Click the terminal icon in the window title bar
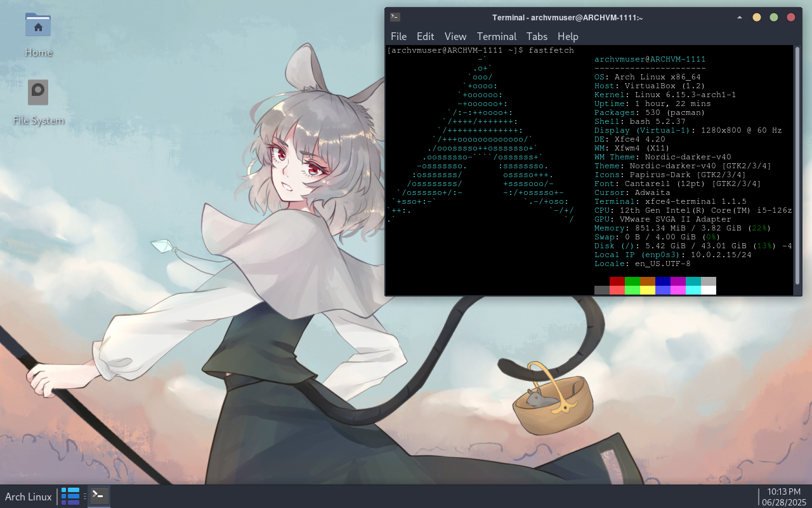Viewport: 812px width, 508px height. pyautogui.click(x=395, y=17)
